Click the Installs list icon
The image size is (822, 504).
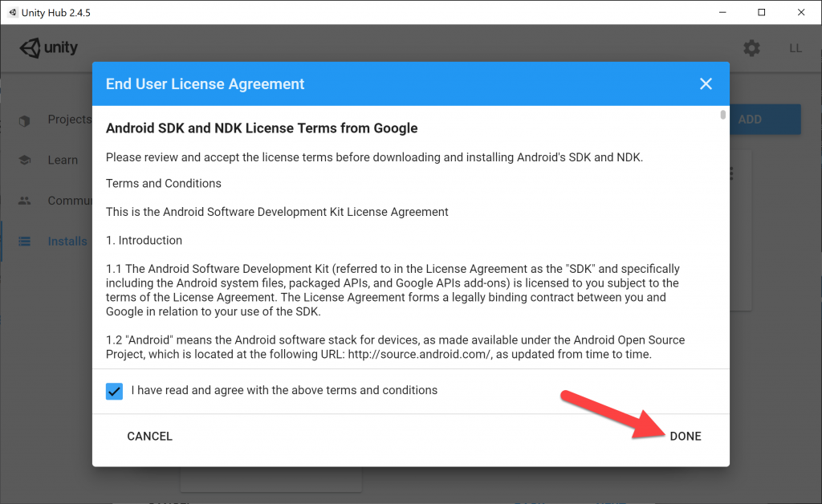[25, 242]
